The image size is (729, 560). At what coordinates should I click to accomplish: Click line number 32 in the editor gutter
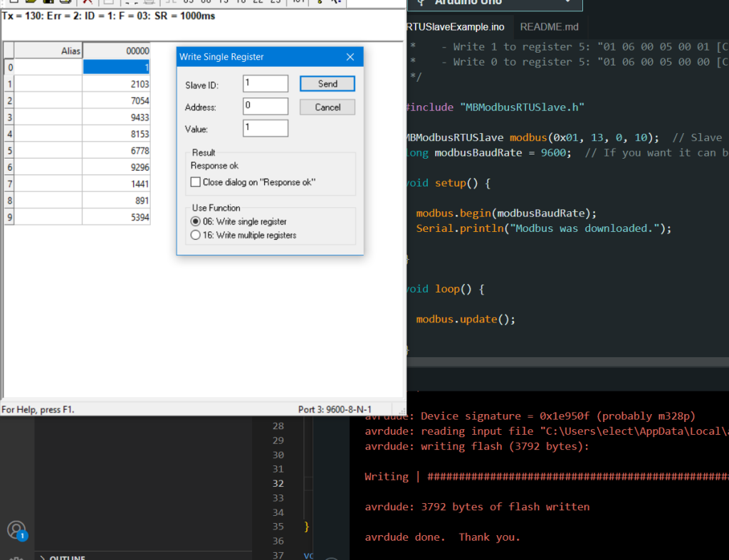278,484
